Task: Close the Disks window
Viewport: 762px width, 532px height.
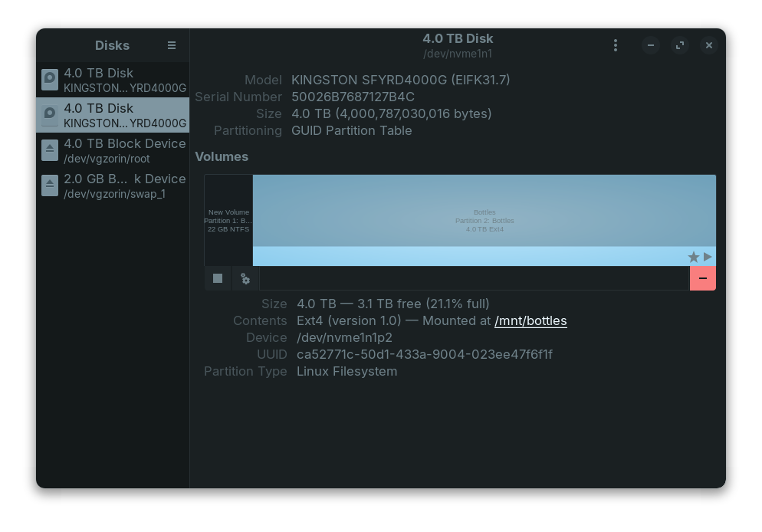Action: [709, 45]
